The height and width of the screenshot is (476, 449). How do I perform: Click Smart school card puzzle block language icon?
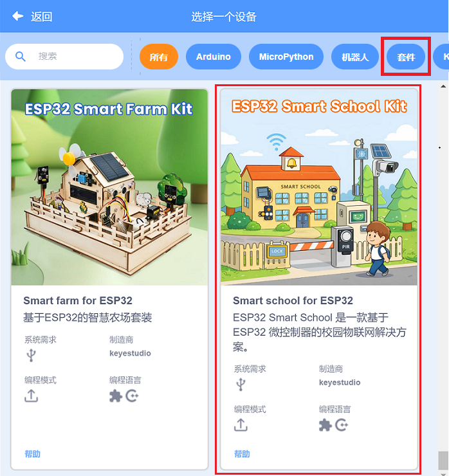325,425
